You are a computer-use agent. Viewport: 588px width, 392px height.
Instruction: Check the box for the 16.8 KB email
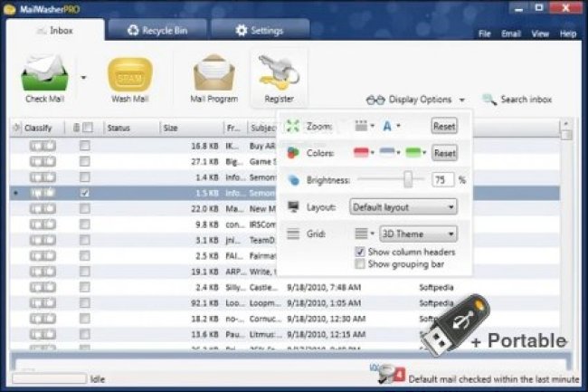85,146
